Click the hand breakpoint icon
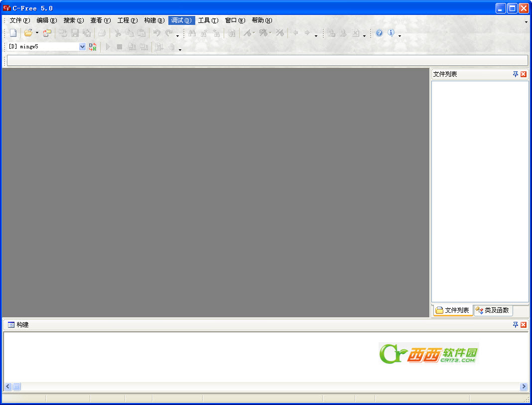This screenshot has width=532, height=405. [x=171, y=47]
